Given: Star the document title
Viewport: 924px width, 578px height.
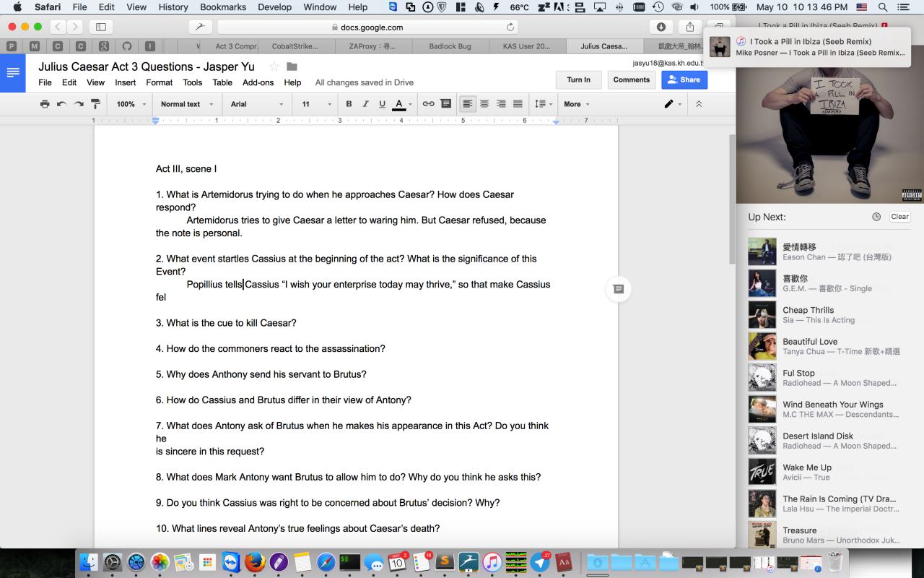Looking at the screenshot, I should click(x=274, y=67).
